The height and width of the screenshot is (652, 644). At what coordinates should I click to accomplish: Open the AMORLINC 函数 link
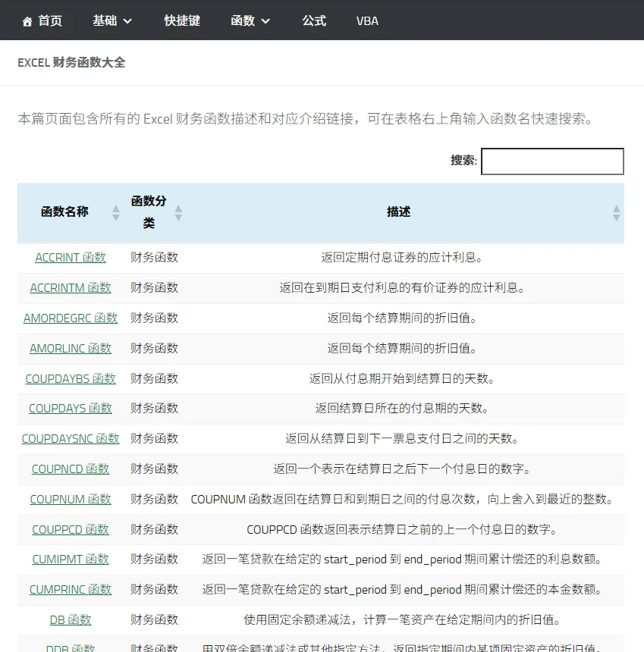(x=71, y=349)
